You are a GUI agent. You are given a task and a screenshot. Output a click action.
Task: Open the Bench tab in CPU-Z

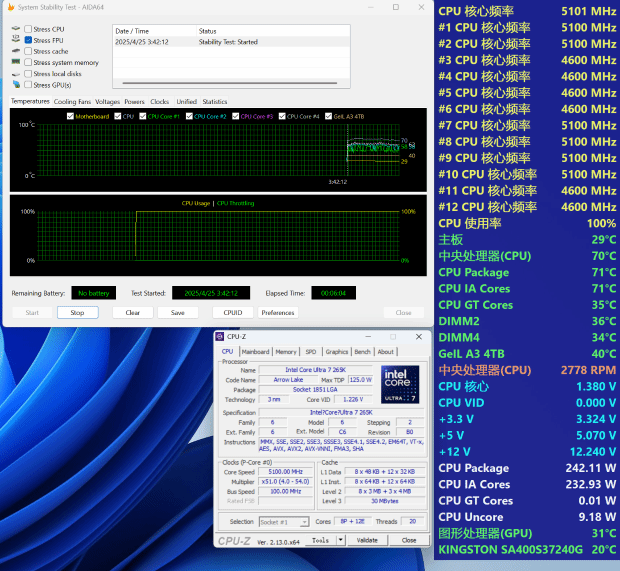pyautogui.click(x=363, y=352)
